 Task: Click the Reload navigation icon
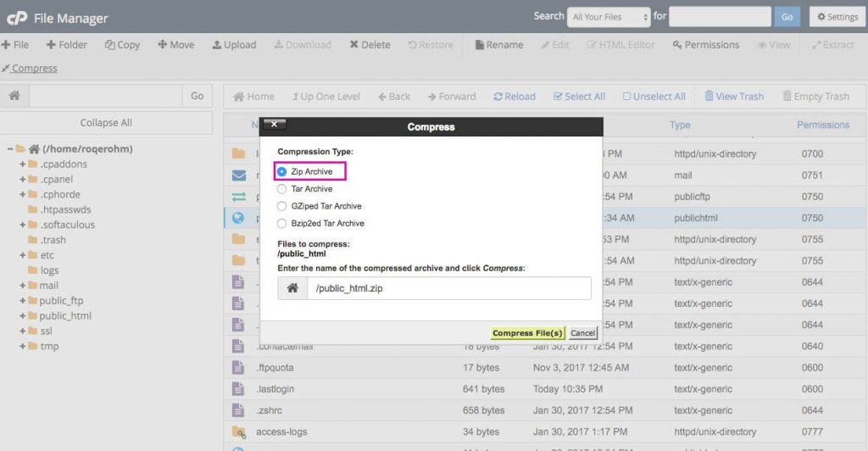tap(498, 97)
